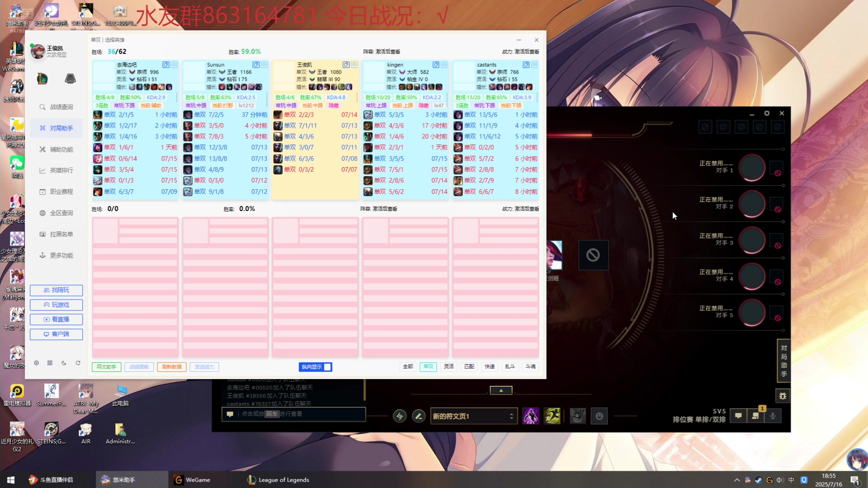This screenshot has width=868, height=488.
Task: Select the Teamfight Tactics mode icon in the sidebar
Action: (x=70, y=79)
